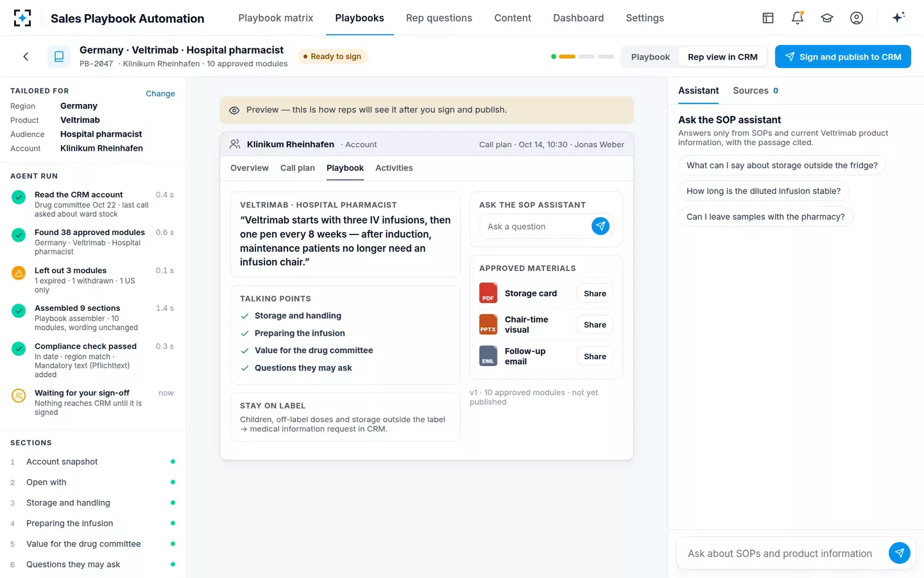The width and height of the screenshot is (924, 578).
Task: Click Sign and publish to CRM
Action: click(x=843, y=57)
